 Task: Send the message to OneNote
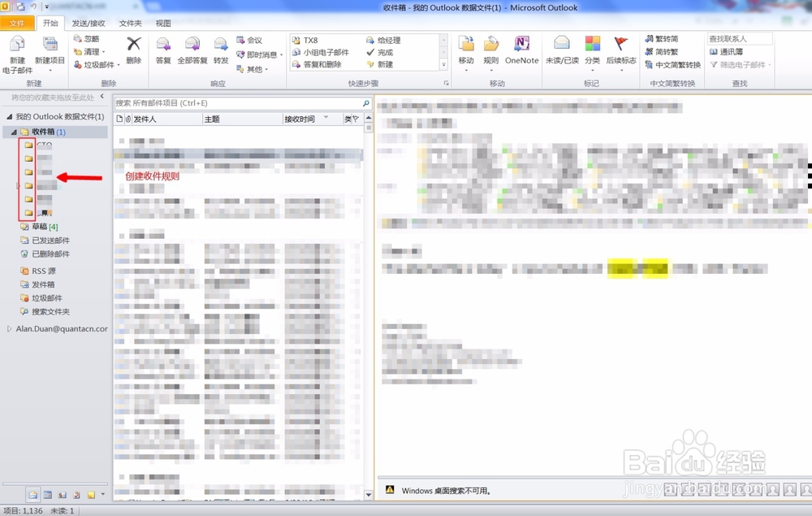(520, 50)
